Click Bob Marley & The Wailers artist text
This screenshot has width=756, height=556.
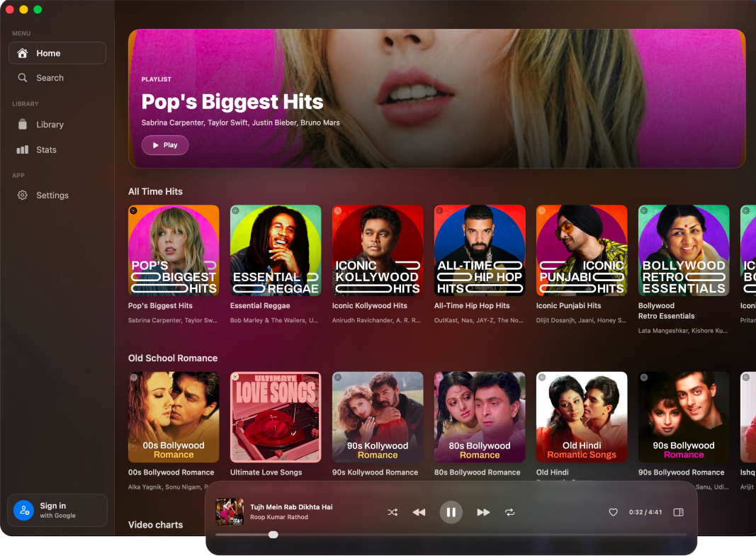click(274, 320)
